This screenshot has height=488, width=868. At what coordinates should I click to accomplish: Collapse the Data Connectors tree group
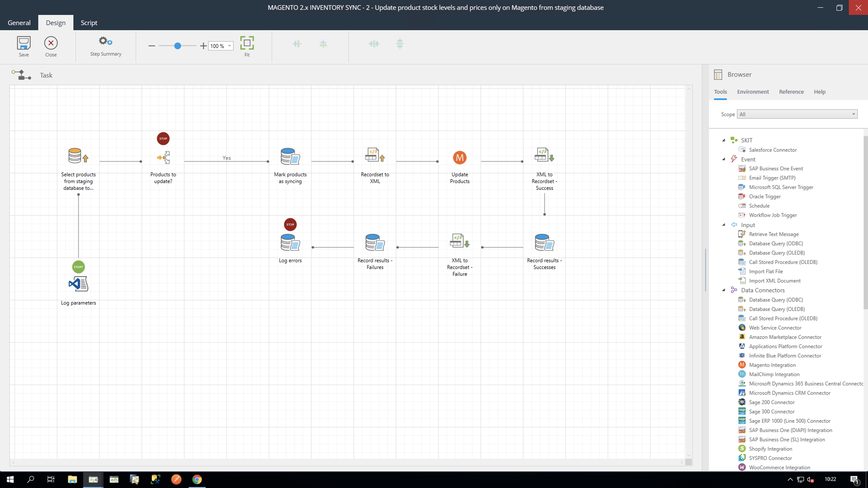coord(724,290)
